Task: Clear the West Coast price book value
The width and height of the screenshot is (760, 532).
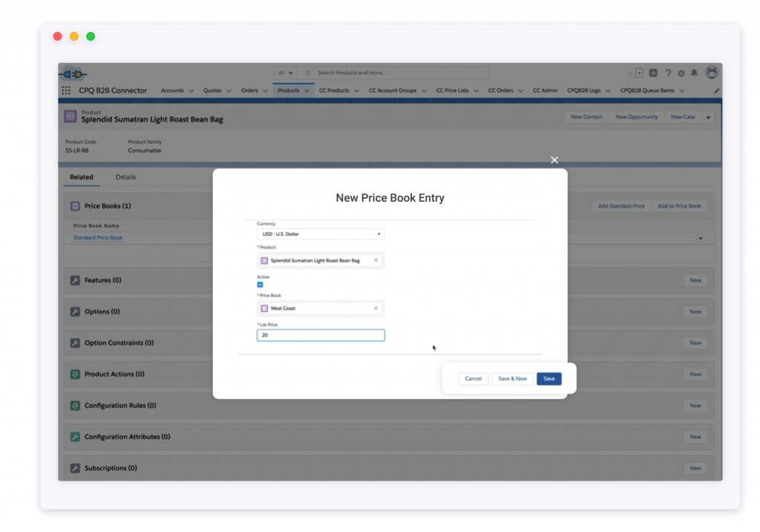Action: [376, 308]
